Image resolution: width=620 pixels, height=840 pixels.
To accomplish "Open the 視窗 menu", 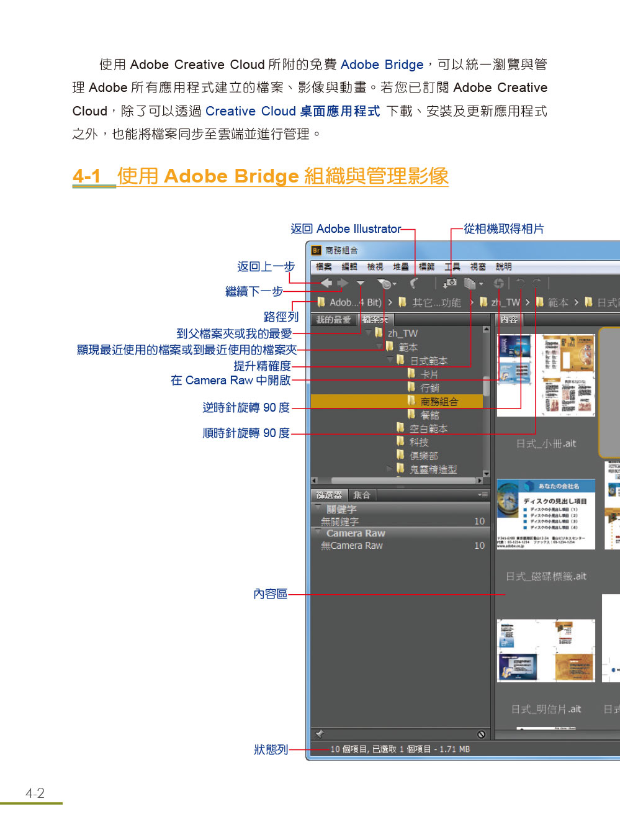I will pos(478,267).
